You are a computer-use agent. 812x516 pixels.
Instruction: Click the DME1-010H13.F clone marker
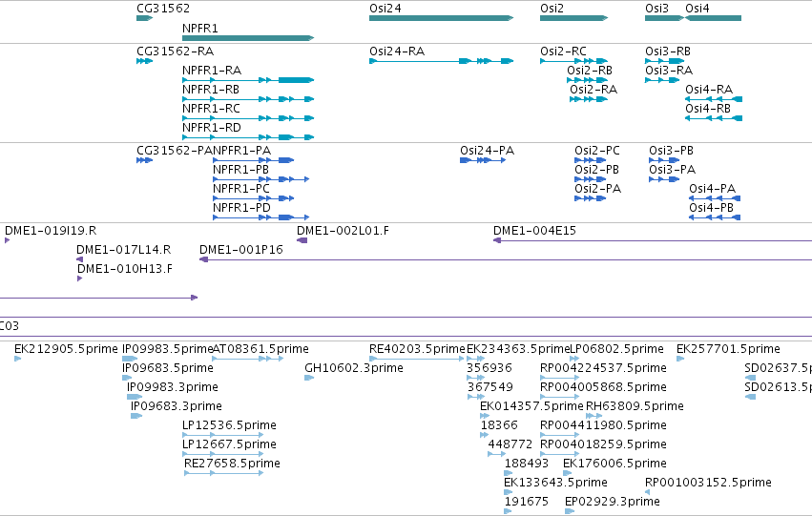[80, 279]
